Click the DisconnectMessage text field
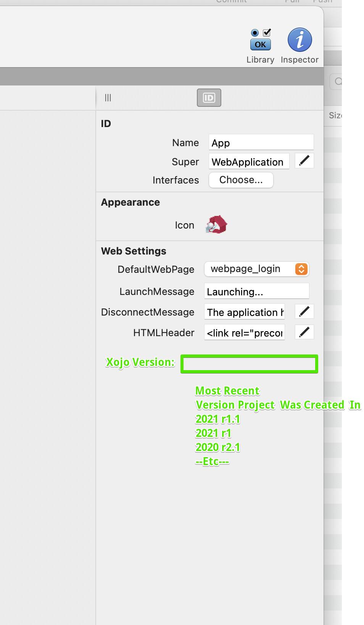The height and width of the screenshot is (625, 364). 245,312
